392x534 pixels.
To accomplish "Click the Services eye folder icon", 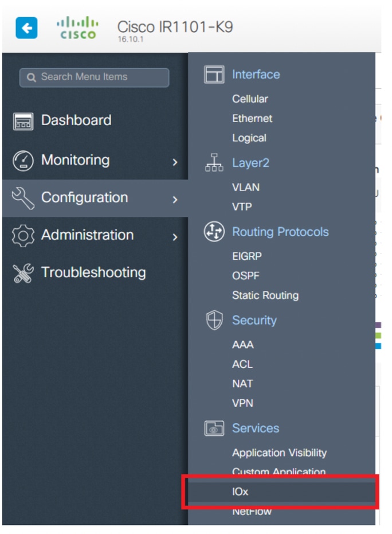I will coord(214,428).
